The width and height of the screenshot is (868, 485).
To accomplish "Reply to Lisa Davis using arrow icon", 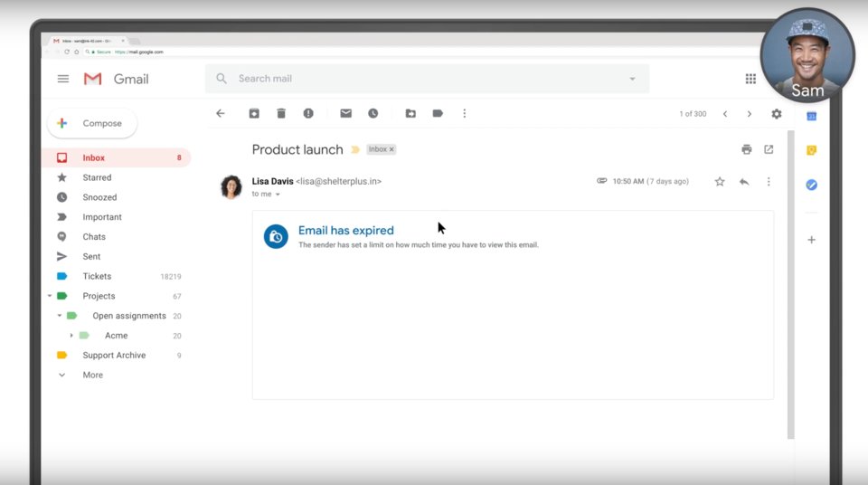I will pyautogui.click(x=744, y=182).
